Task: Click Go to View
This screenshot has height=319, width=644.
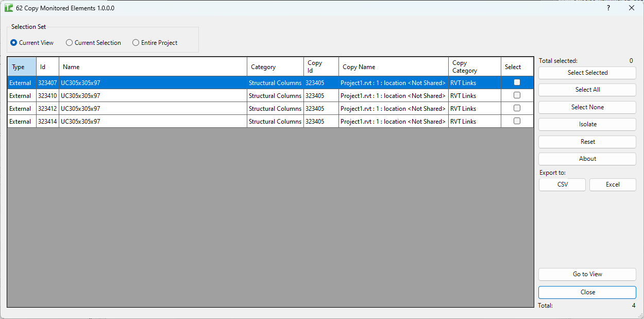Action: 587,274
